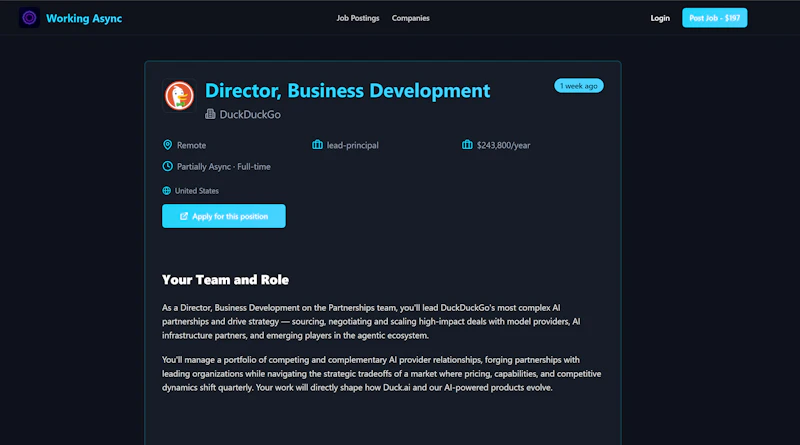
Task: Click the Your Team and Role heading
Action: click(225, 280)
